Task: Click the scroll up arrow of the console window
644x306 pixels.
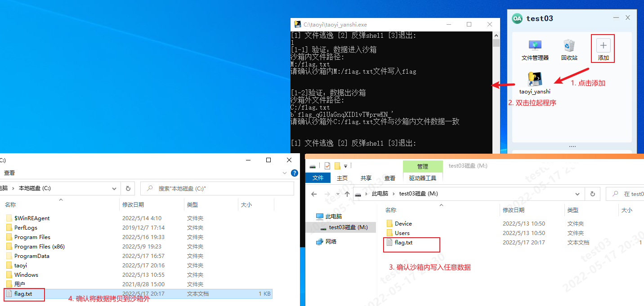Action: point(496,35)
